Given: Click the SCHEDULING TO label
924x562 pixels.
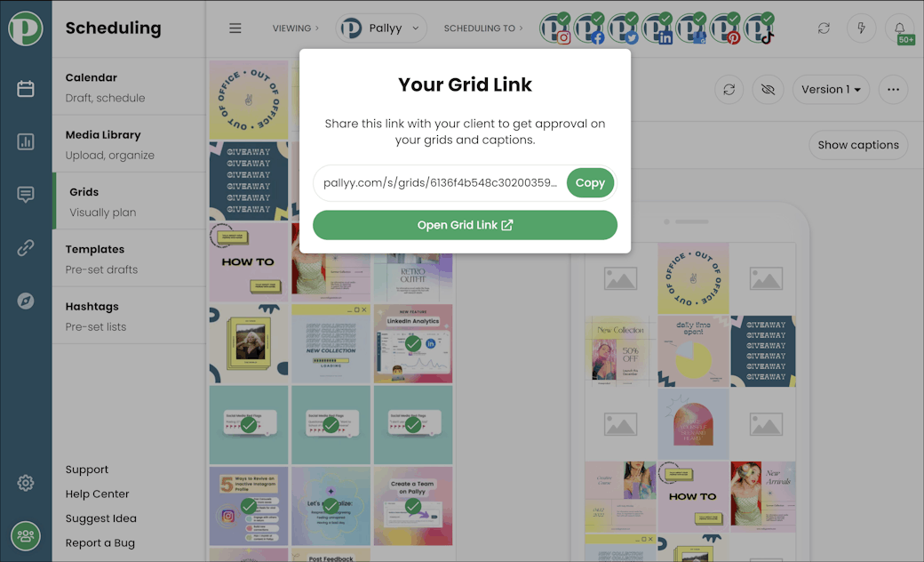Looking at the screenshot, I should coord(480,28).
